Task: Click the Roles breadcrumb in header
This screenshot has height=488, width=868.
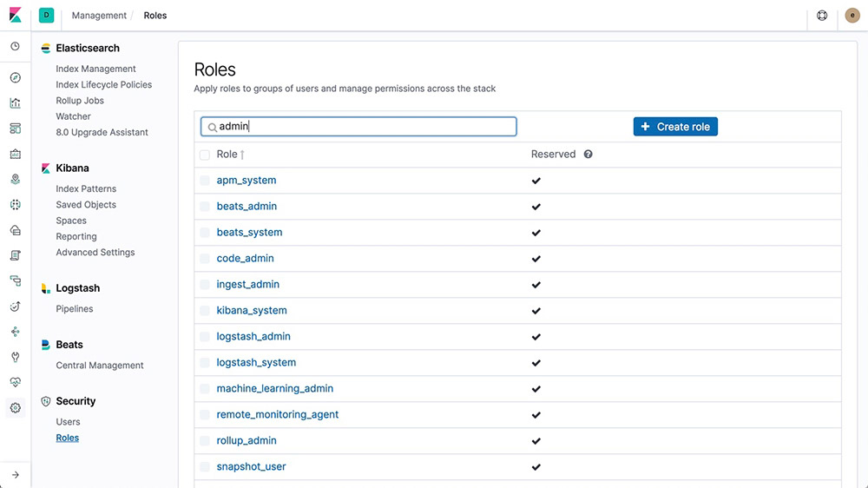Action: tap(155, 16)
